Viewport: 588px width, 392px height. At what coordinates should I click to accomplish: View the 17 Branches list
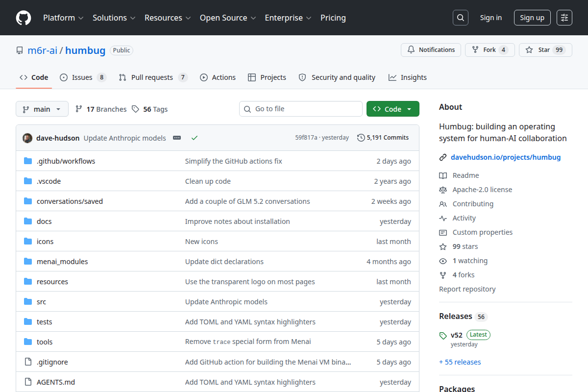pos(101,109)
